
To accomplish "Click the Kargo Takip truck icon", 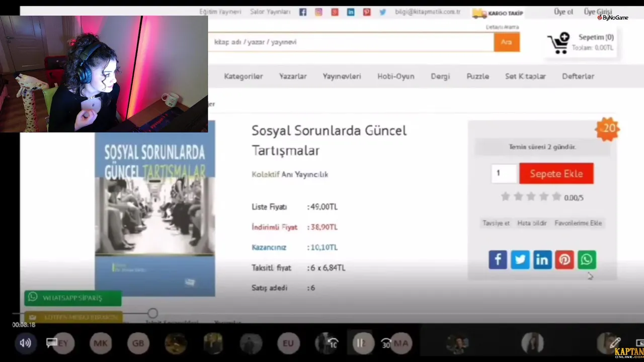I will click(479, 13).
